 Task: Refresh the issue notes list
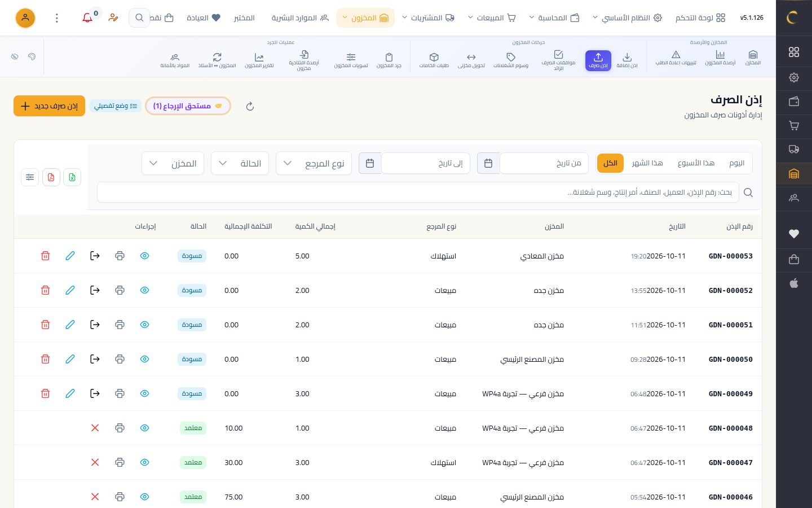coord(250,106)
